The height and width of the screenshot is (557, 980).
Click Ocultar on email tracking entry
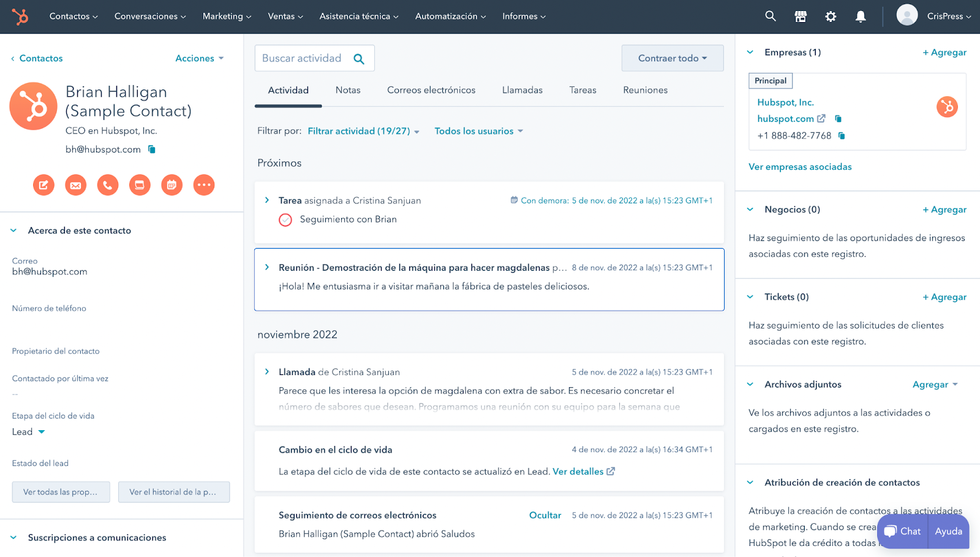[545, 515]
